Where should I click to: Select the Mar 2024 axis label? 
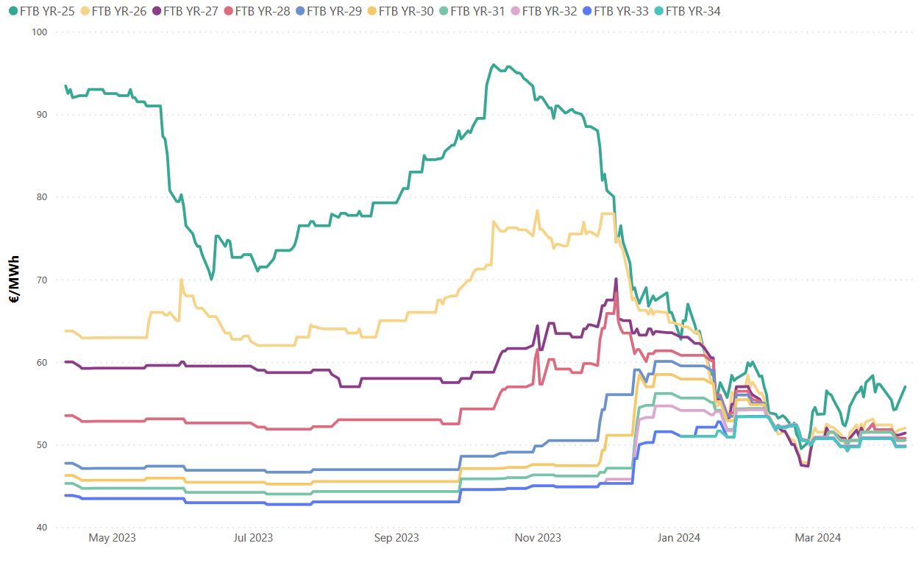pos(818,538)
